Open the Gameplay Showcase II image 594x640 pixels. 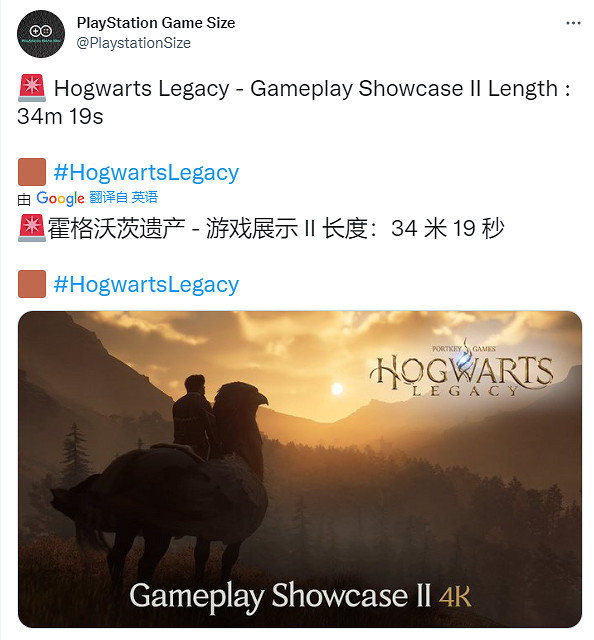pos(300,469)
